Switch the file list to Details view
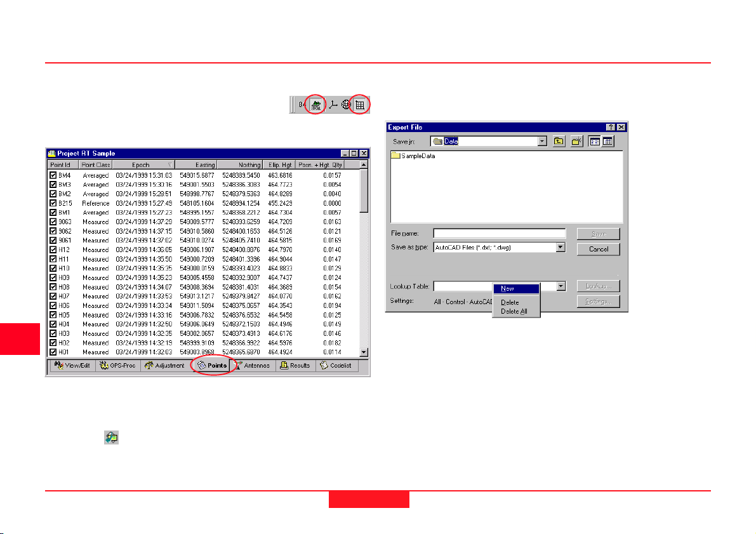The width and height of the screenshot is (756, 534). (x=607, y=142)
